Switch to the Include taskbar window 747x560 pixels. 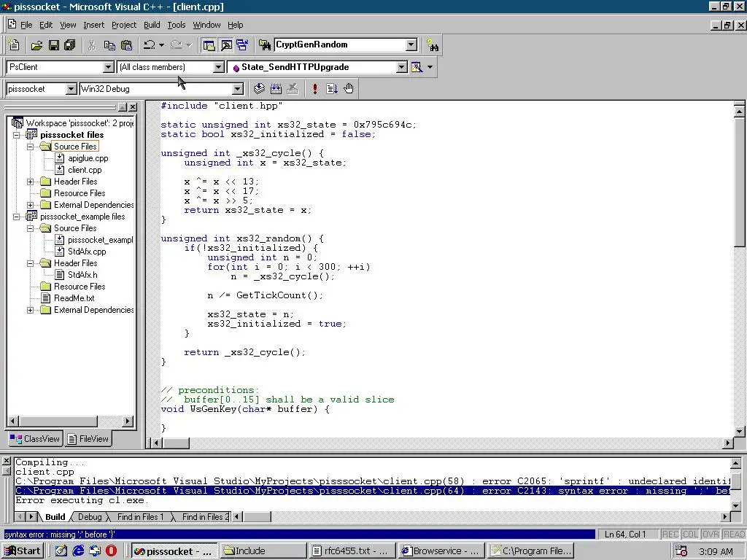263,551
